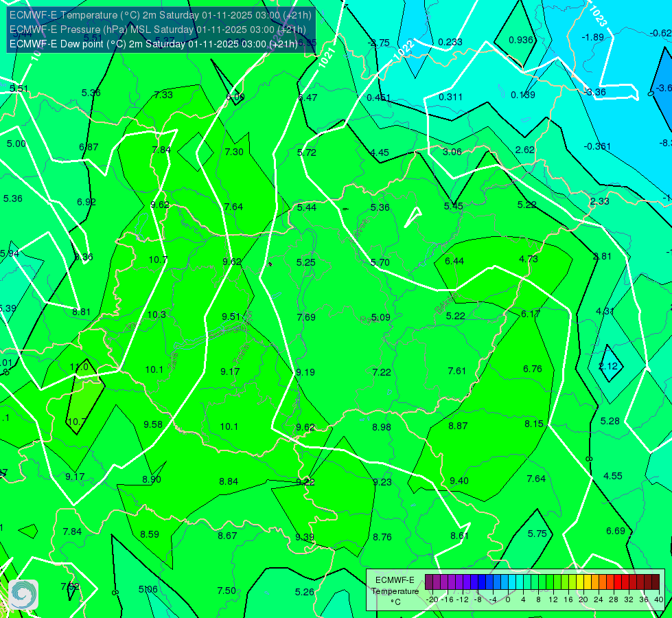This screenshot has width=672, height=618.
Task: Click the 8.81 temperature value
Action: 82,312
